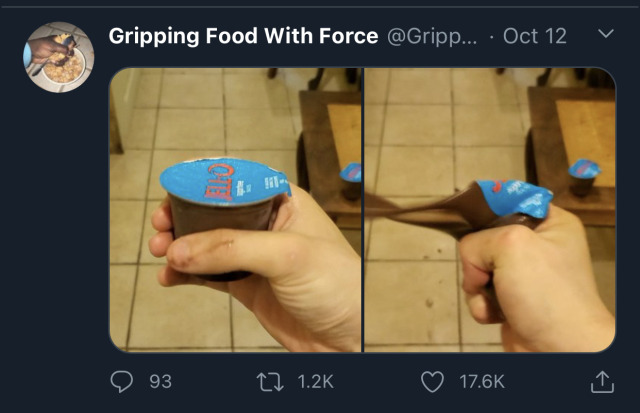View the left photo of intact pudding cup

point(236,210)
